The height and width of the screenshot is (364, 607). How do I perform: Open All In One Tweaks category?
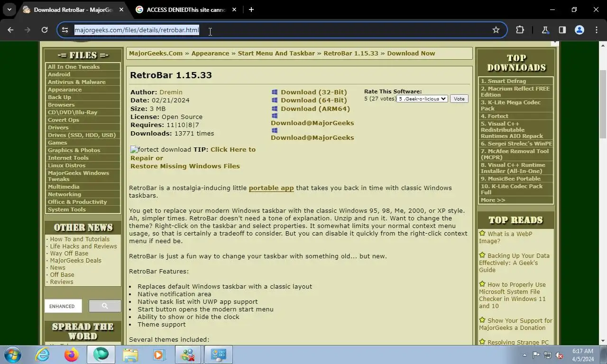coord(74,67)
